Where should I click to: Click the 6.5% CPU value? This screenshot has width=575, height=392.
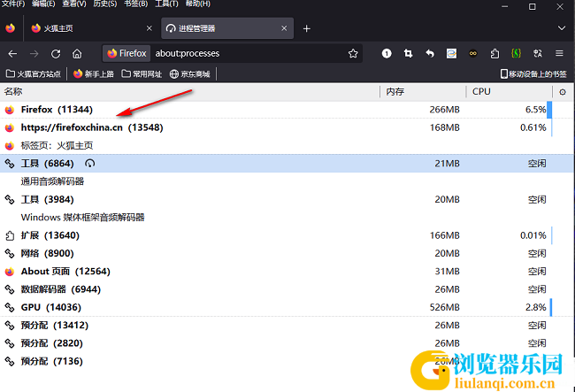tap(535, 110)
